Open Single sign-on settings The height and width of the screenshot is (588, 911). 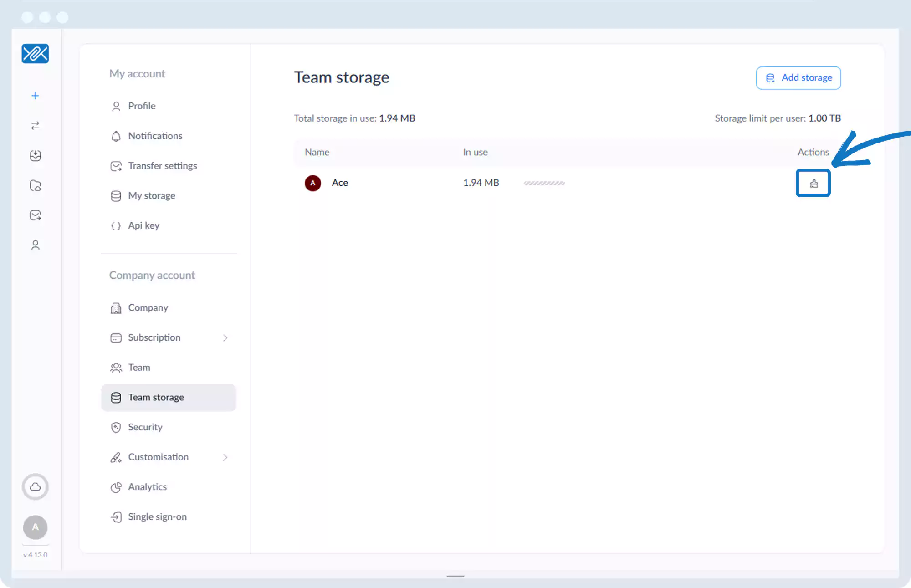[157, 517]
